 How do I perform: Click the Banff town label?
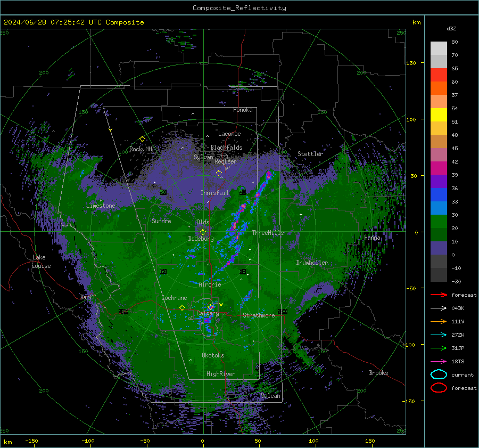88,297
